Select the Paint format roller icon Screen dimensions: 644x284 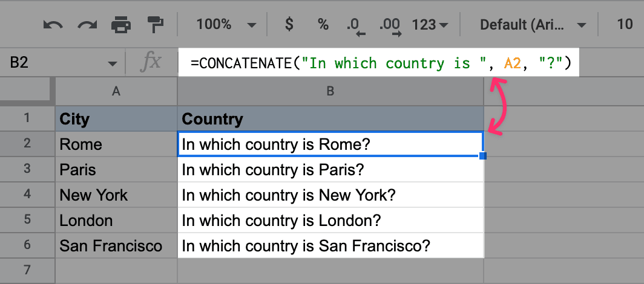click(x=155, y=25)
